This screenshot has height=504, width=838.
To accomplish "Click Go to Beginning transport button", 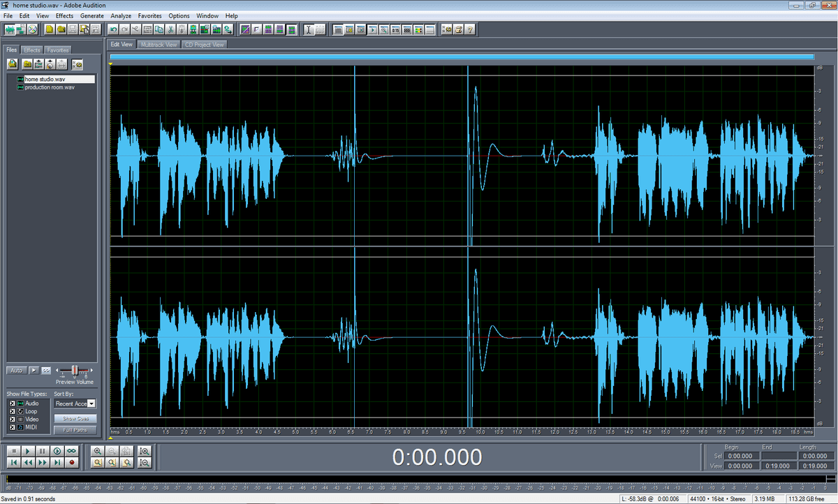I will coord(14,462).
